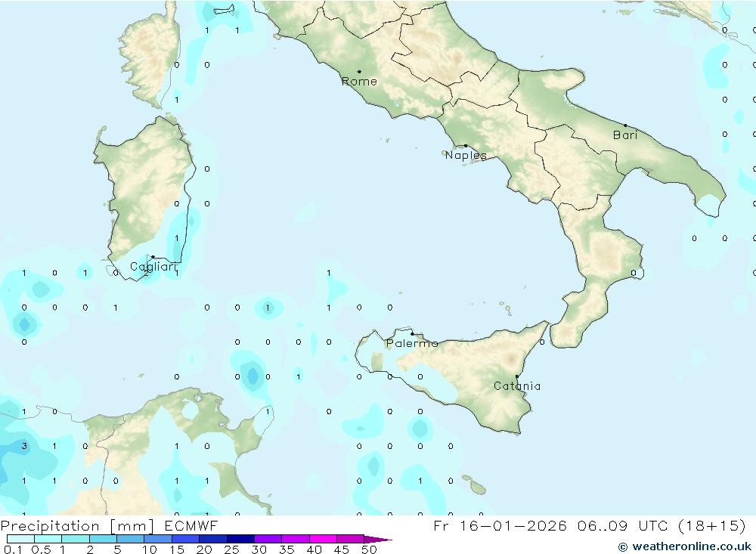Click the city marker dot above Catania

pos(517,376)
